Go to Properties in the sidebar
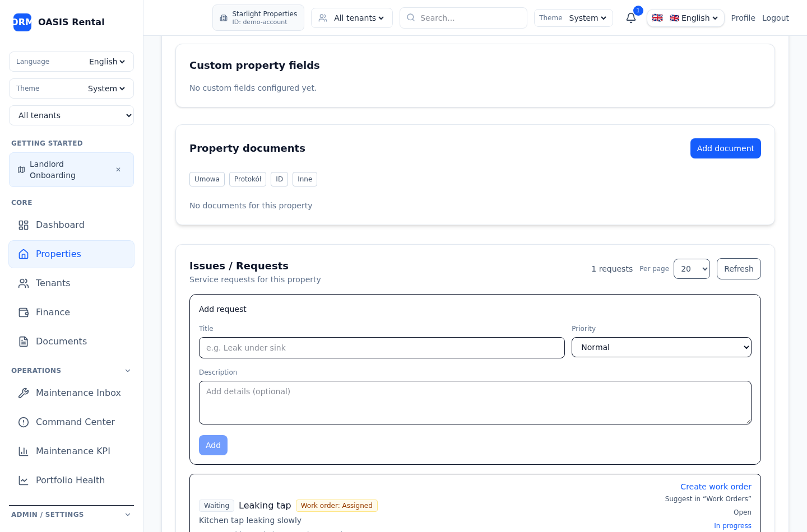 [x=58, y=254]
